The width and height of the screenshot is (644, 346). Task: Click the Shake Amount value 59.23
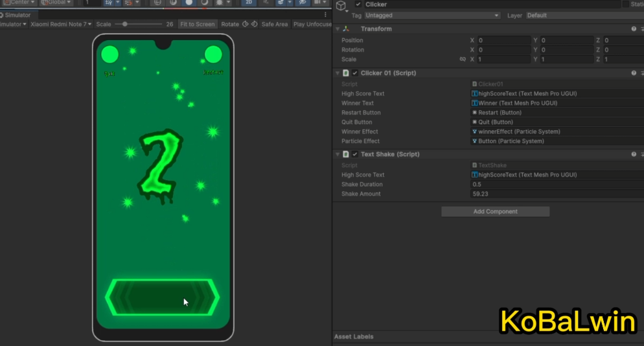[557, 194]
